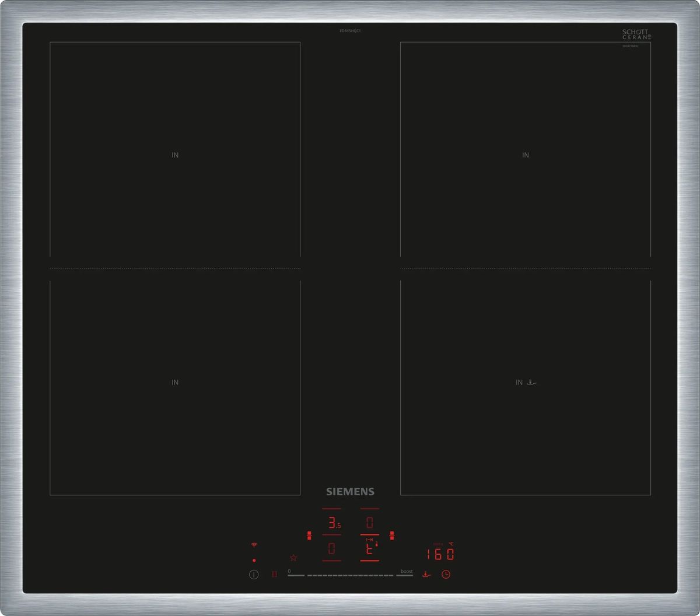Tap the timer clock symbol
The image size is (700, 616).
pyautogui.click(x=446, y=575)
